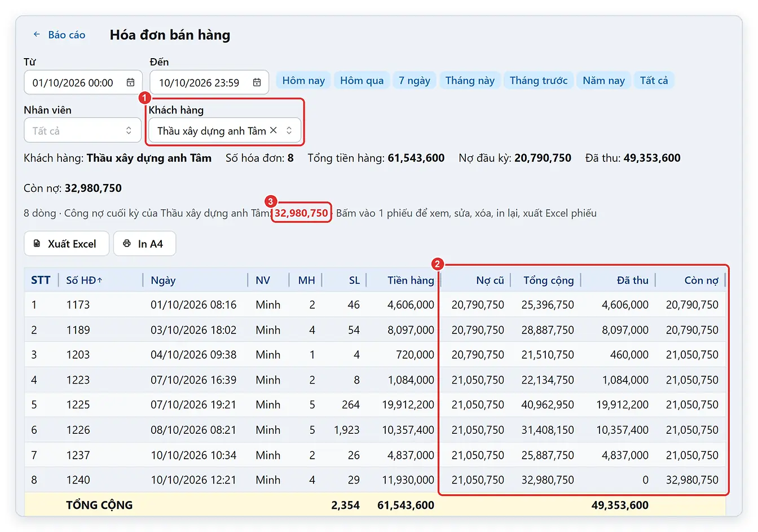Image resolution: width=758 pixels, height=532 pixels.
Task: Click Đã thu value 460,000
Action: pyautogui.click(x=629, y=354)
